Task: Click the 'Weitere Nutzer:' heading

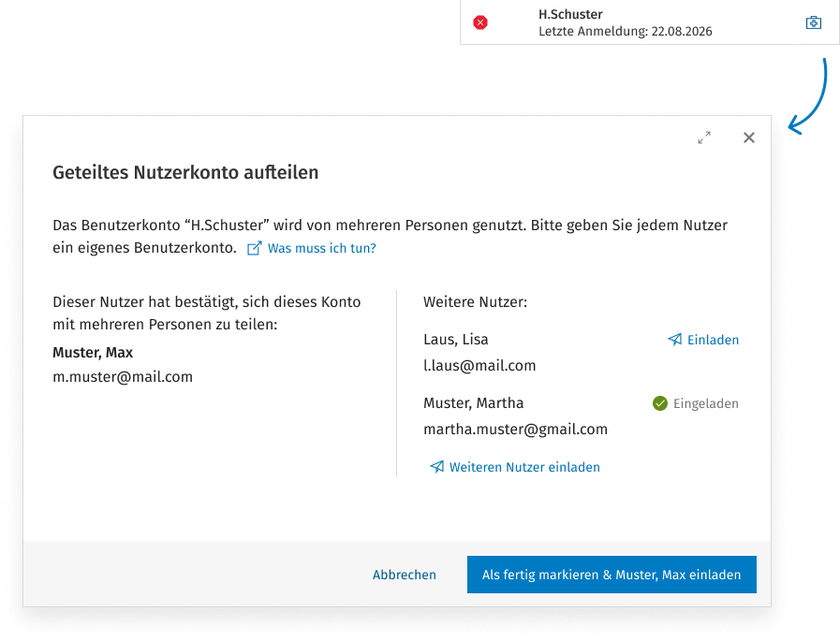Action: [x=475, y=302]
